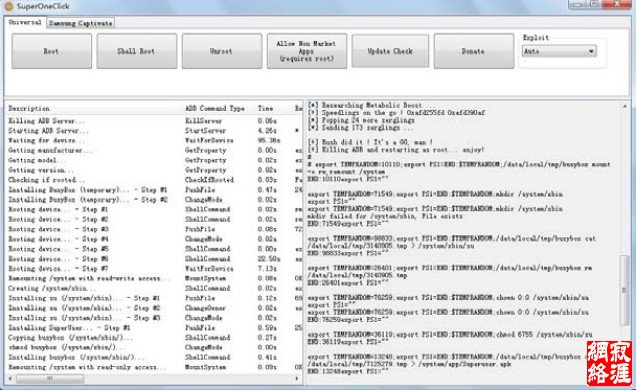Select the Waiting for device row
637x391 pixels.
click(x=154, y=140)
